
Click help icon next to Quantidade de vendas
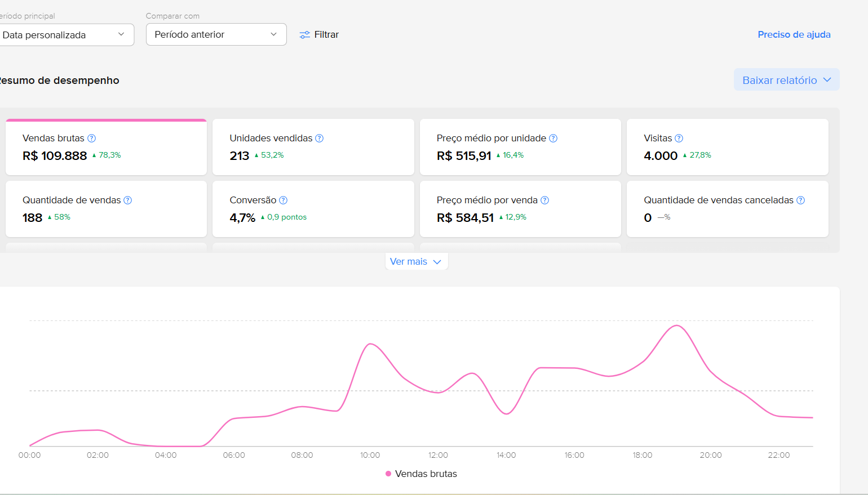click(x=127, y=200)
